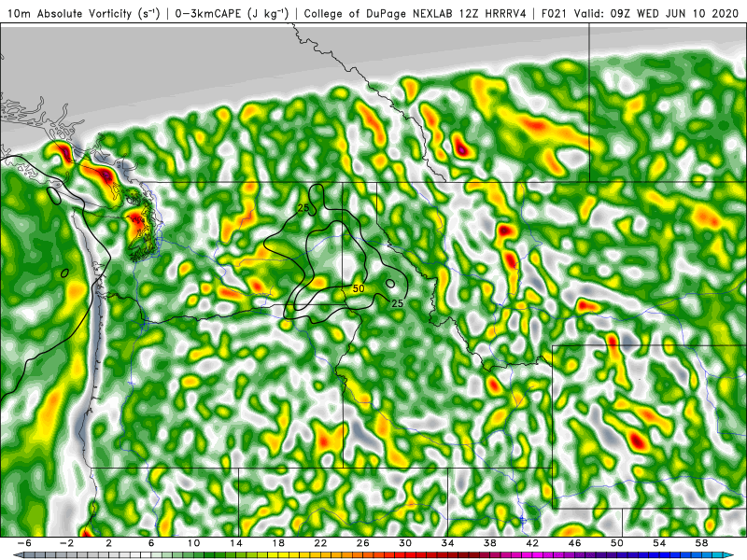Click the '2' colorbar label
The image size is (747, 560).
(x=109, y=543)
